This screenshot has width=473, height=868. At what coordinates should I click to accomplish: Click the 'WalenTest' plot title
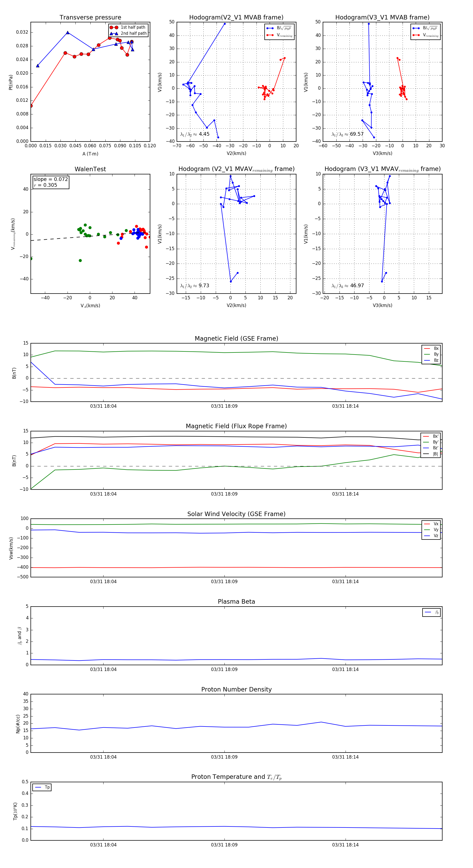tap(90, 169)
